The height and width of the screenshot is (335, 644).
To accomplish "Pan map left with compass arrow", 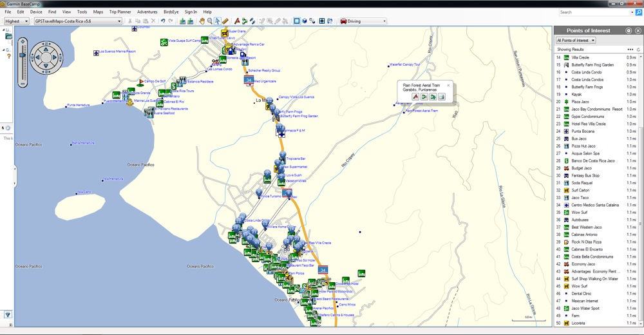I will 38,57.
